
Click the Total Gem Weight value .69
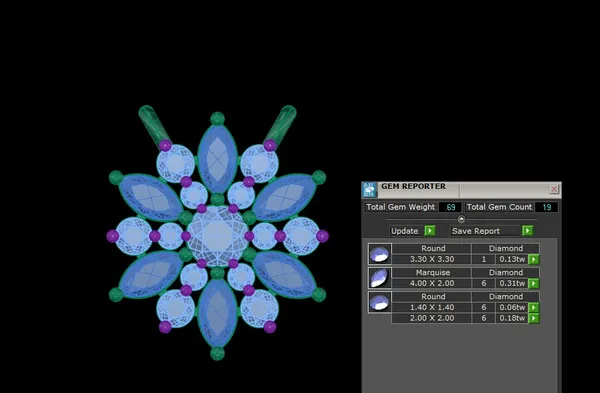[450, 207]
